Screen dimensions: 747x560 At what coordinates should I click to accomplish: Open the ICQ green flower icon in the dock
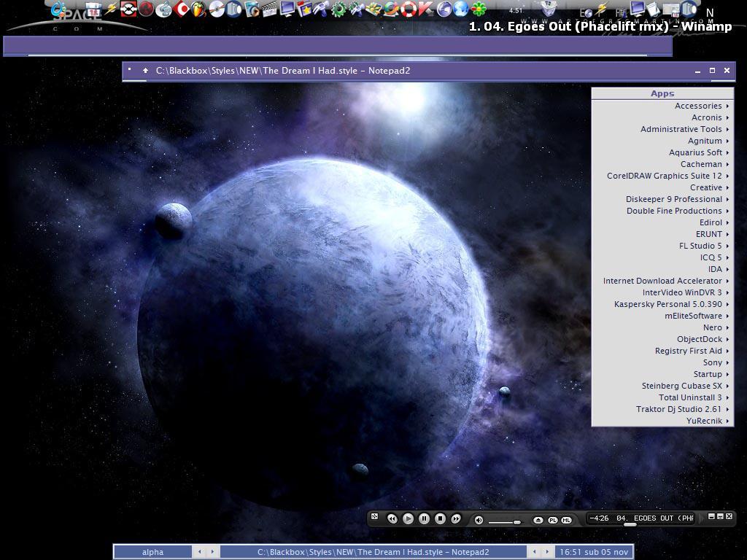pyautogui.click(x=479, y=8)
